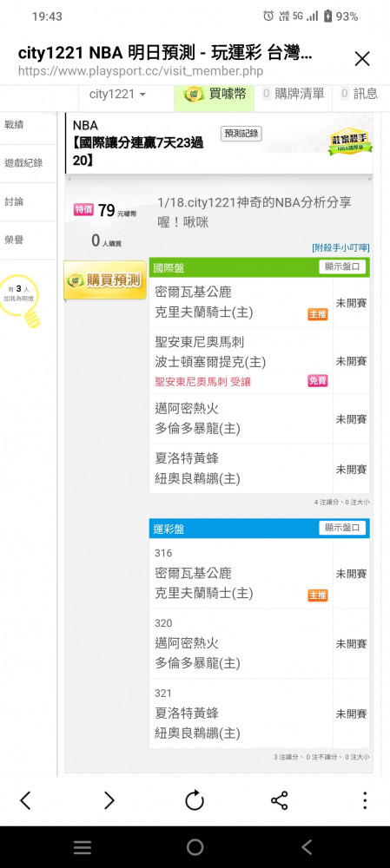Expand the city1221 member dropdown

[x=117, y=94]
